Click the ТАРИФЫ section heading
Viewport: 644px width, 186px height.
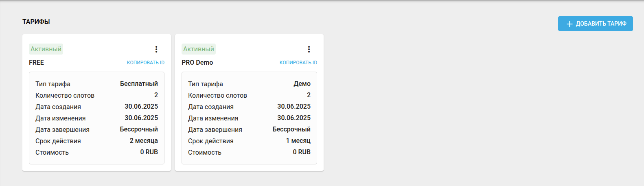(x=36, y=22)
